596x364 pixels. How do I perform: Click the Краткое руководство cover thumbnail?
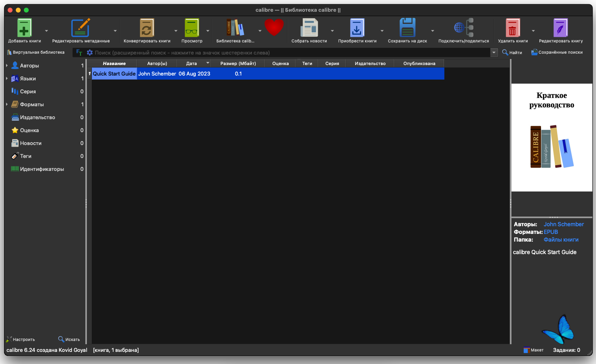(552, 137)
